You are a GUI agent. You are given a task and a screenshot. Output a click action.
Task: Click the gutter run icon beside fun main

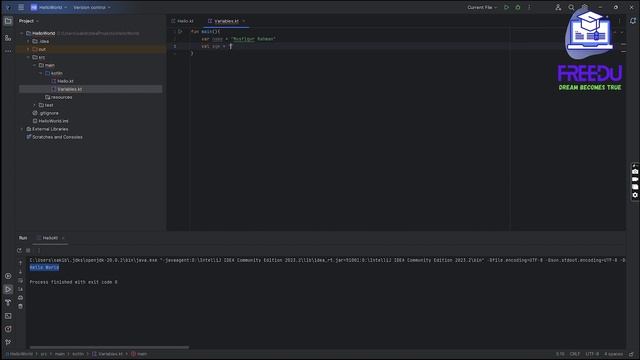(180, 31)
